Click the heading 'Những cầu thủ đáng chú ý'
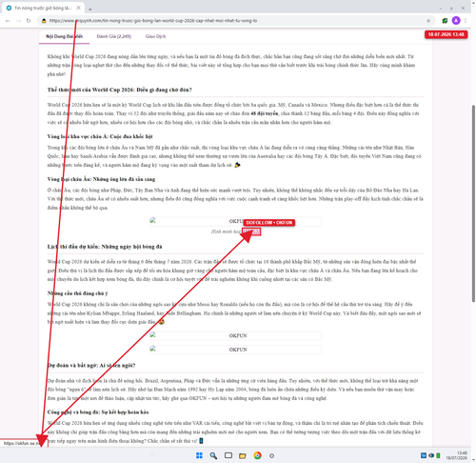Screen dimensions: 476x463 77,293
